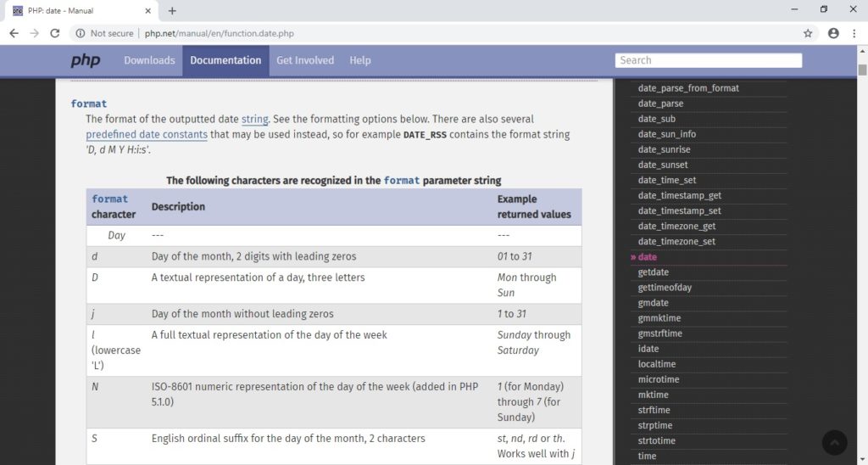
Task: Open a new tab with the plus icon
Action: 172,11
